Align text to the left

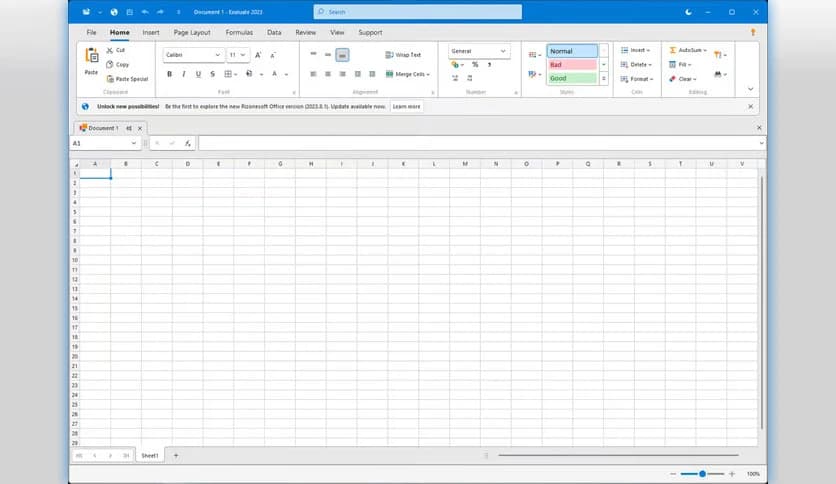[x=313, y=74]
